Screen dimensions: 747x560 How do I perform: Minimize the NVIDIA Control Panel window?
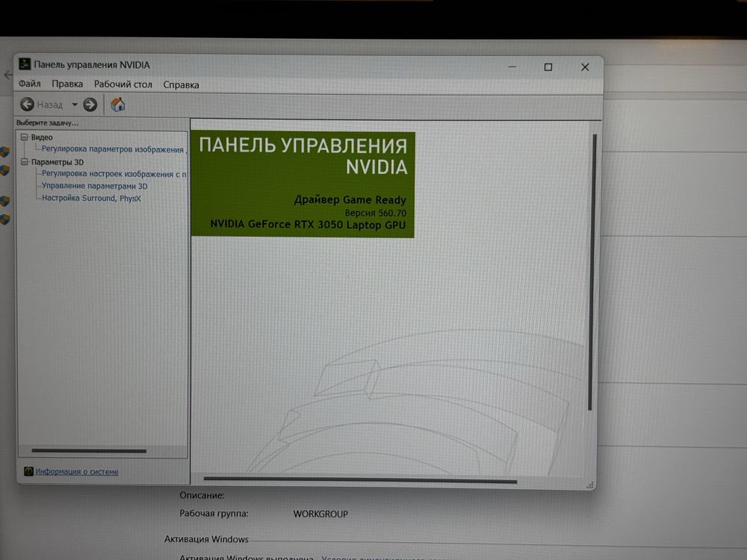pos(512,67)
